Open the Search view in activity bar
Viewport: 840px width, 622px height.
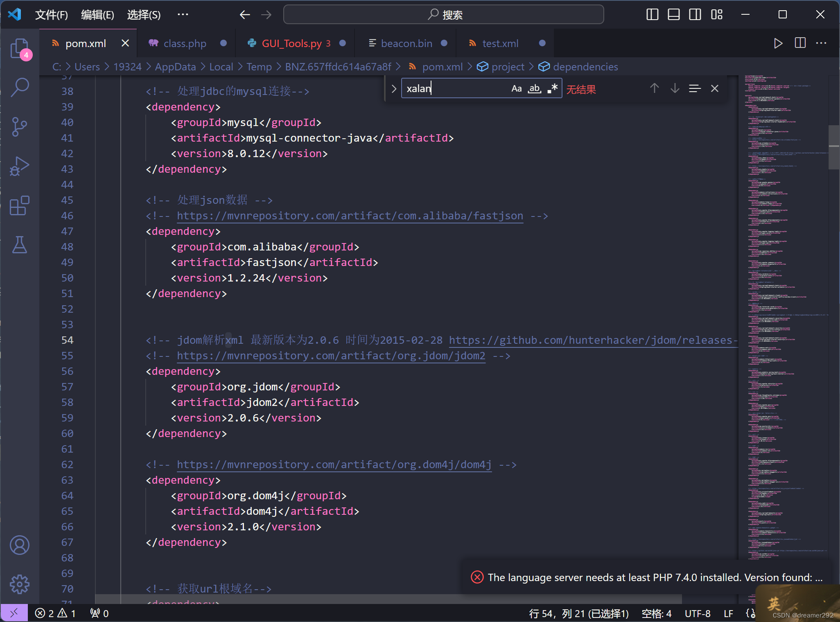(20, 87)
